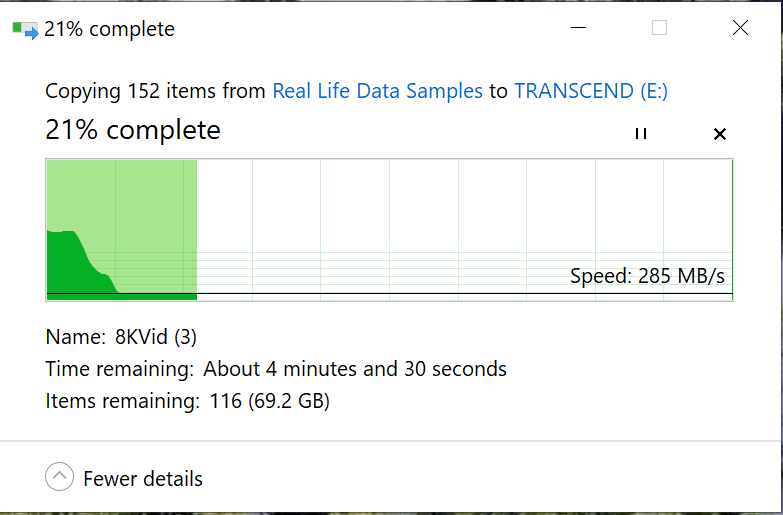Open the TRANSCEND (E:) destination link
Image resolution: width=783 pixels, height=515 pixels.
591,91
